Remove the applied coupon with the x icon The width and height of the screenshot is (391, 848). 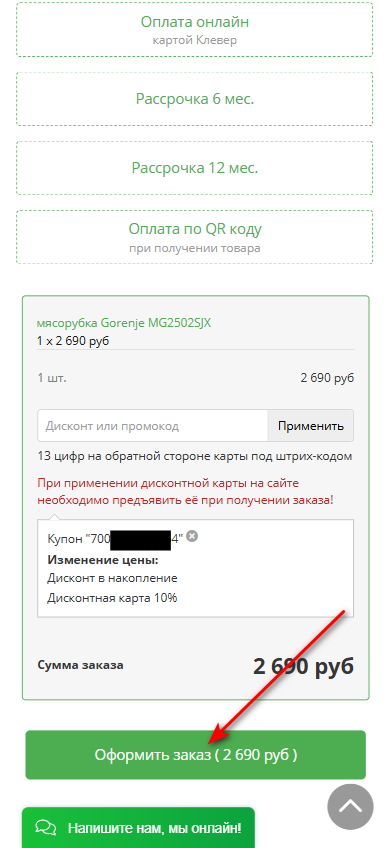(191, 536)
